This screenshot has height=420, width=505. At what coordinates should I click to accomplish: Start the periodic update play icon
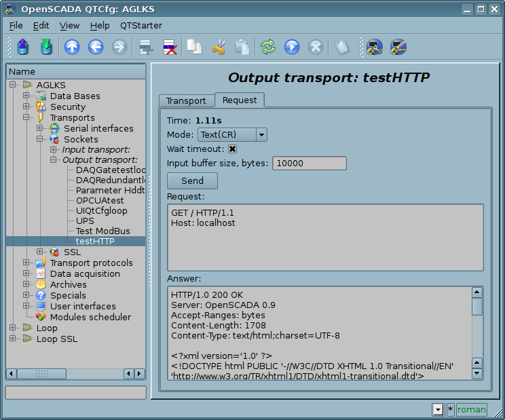[x=292, y=47]
